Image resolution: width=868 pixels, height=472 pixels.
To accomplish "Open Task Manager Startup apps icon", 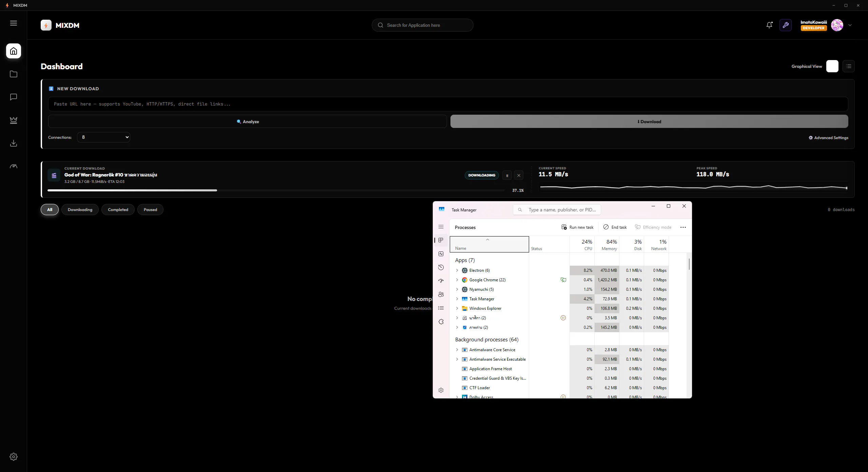I will click(x=441, y=281).
